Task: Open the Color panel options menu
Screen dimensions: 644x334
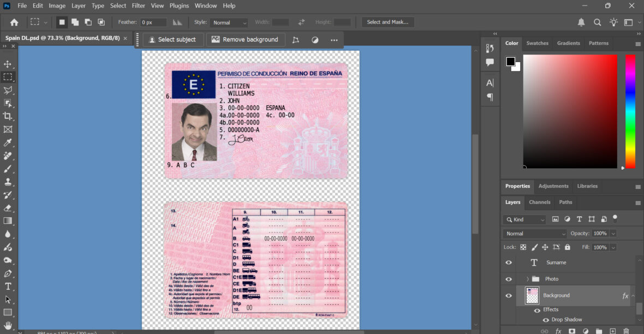Action: pyautogui.click(x=638, y=44)
